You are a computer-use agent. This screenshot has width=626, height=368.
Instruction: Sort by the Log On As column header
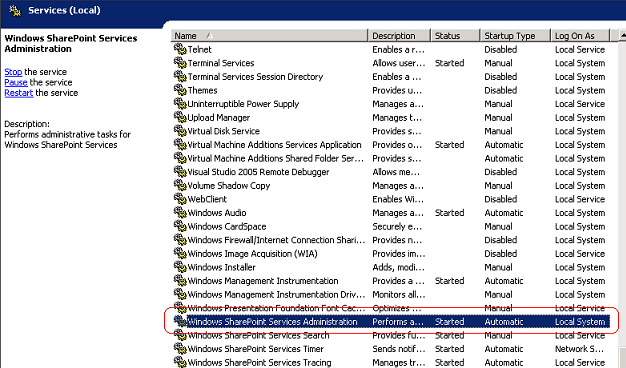click(x=580, y=36)
